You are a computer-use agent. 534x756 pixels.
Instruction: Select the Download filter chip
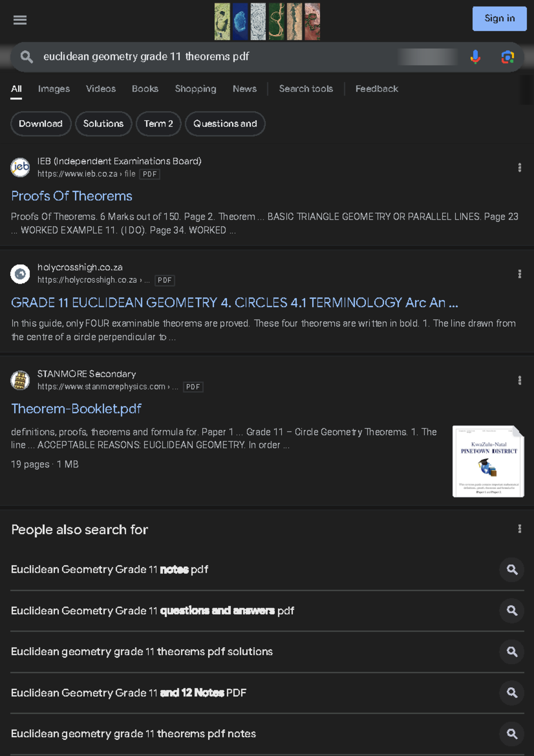point(40,124)
